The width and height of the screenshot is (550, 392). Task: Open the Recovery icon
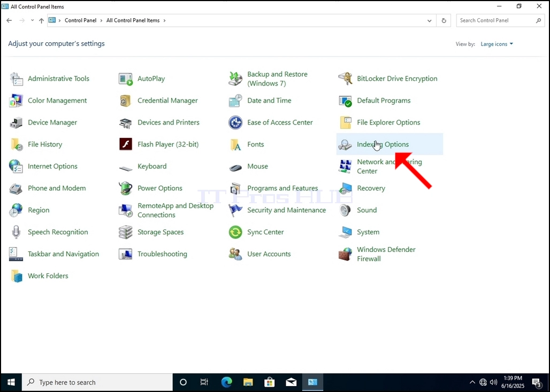(x=345, y=188)
